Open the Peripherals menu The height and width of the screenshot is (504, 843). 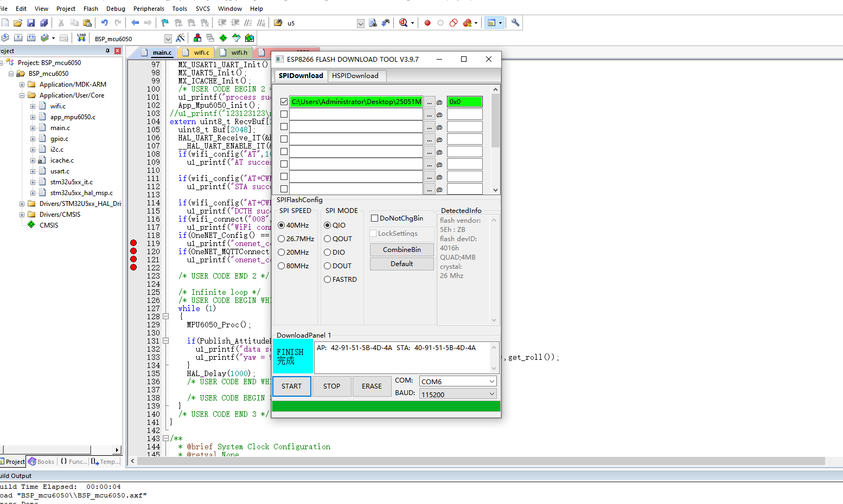[x=149, y=9]
